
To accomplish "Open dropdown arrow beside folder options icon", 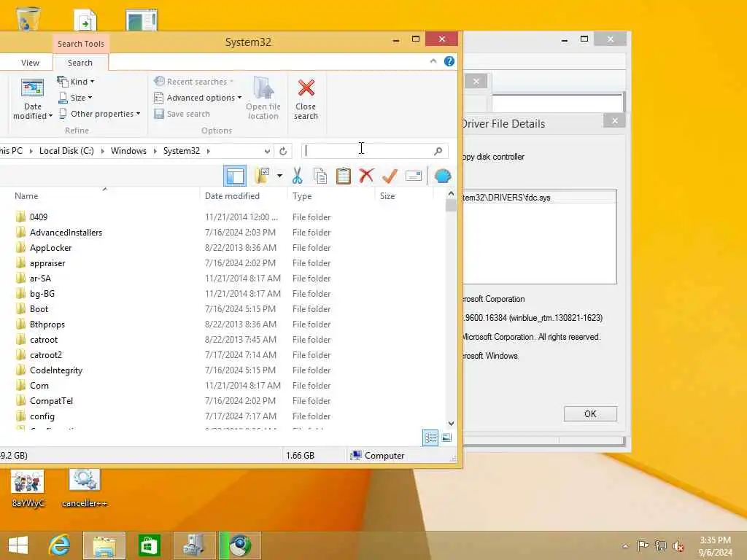I will [x=279, y=176].
